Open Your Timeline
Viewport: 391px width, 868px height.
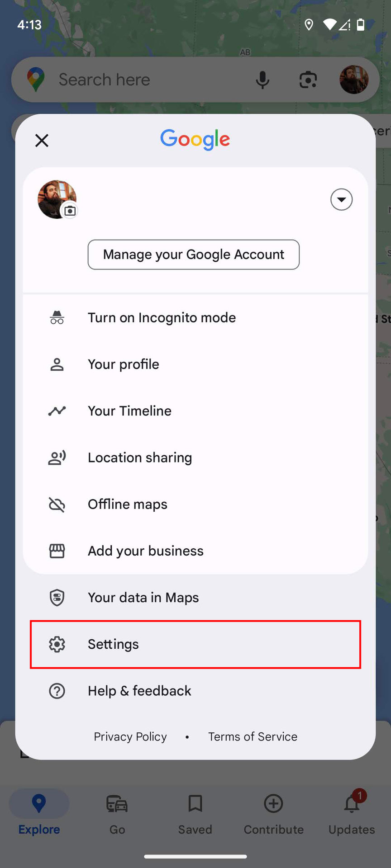click(x=129, y=411)
